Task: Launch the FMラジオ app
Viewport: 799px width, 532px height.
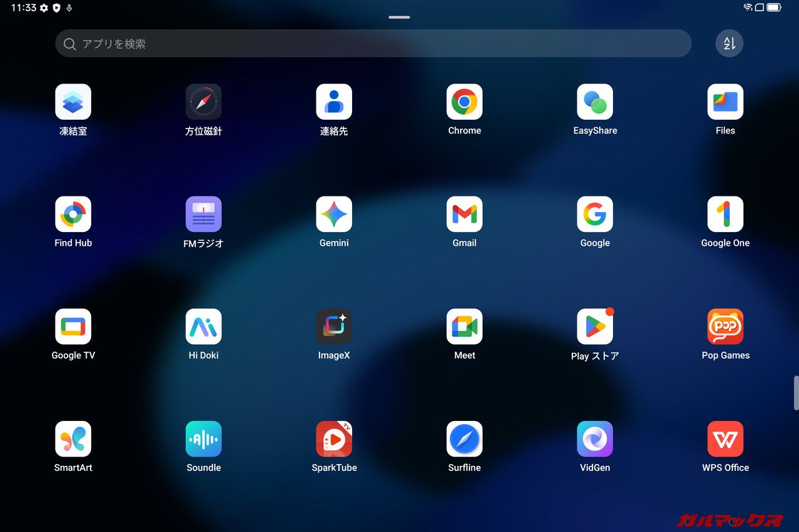Action: pyautogui.click(x=203, y=215)
